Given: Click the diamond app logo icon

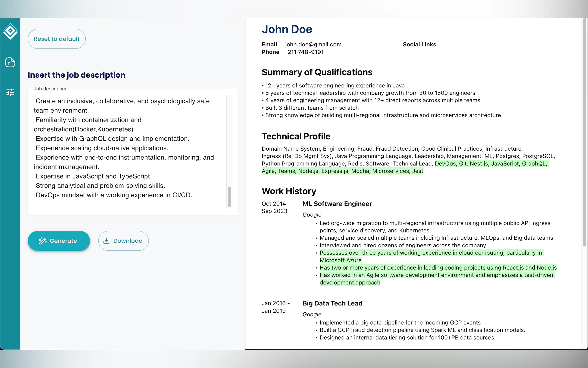Looking at the screenshot, I should click(x=10, y=31).
